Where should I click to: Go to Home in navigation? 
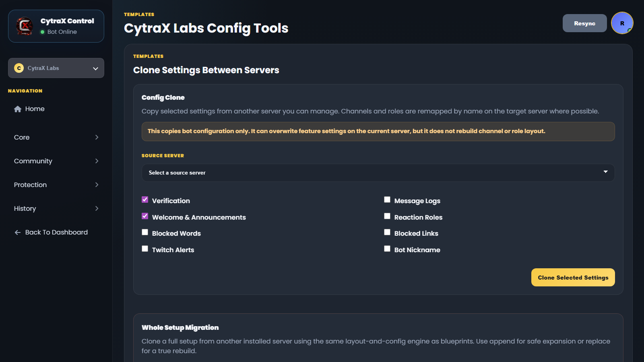[x=56, y=109]
